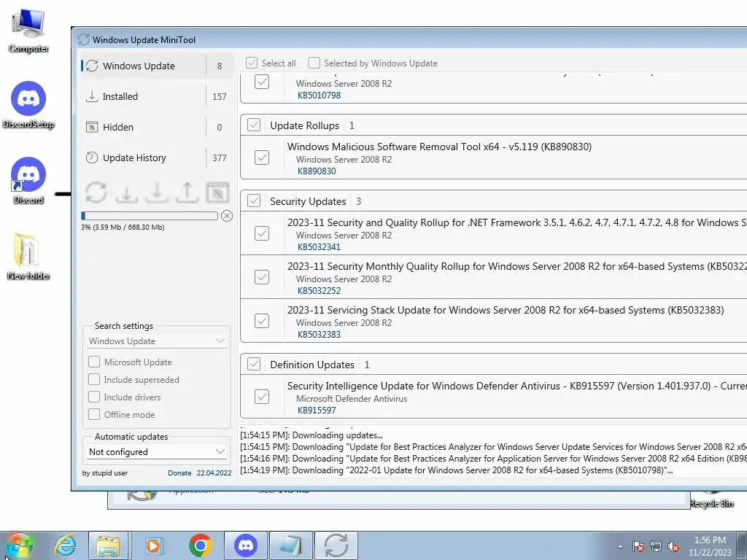Click the Windows Update MiniTool title icon

coord(84,39)
